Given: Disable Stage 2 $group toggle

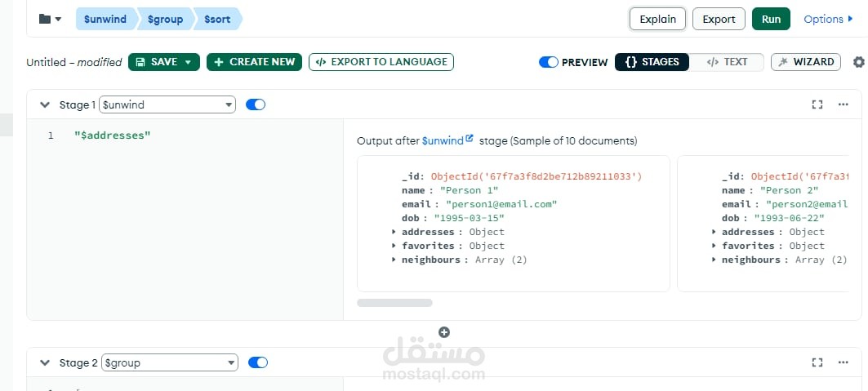Looking at the screenshot, I should [258, 362].
